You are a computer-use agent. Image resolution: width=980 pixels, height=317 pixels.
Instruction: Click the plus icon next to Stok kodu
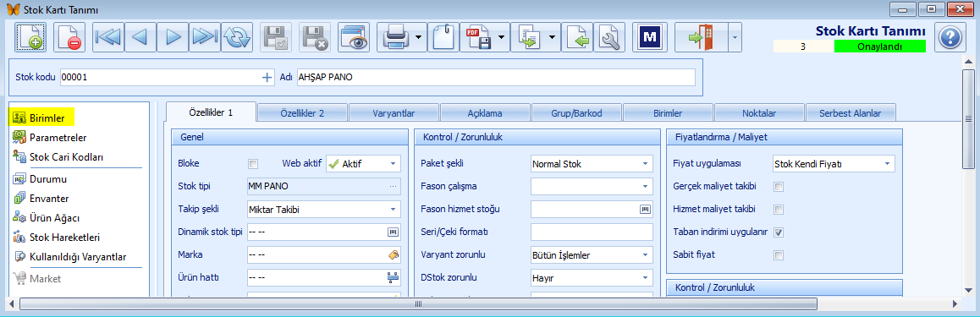coord(267,78)
